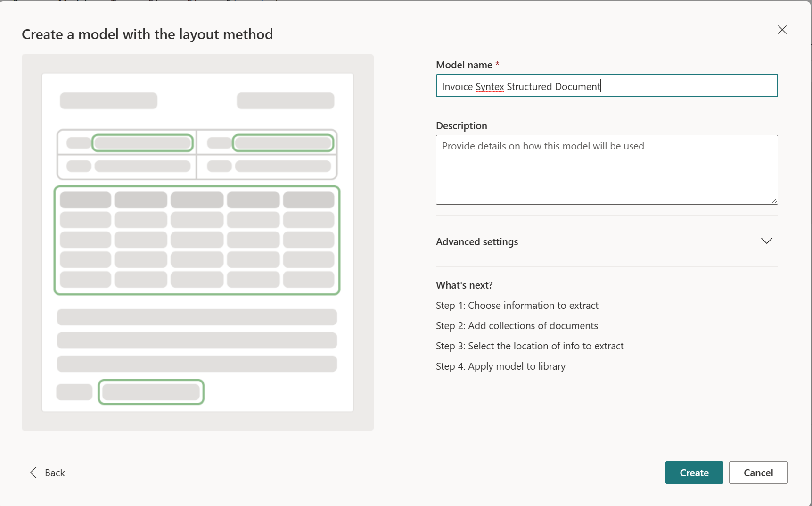Click the Description text area
This screenshot has width=812, height=506.
tap(607, 170)
